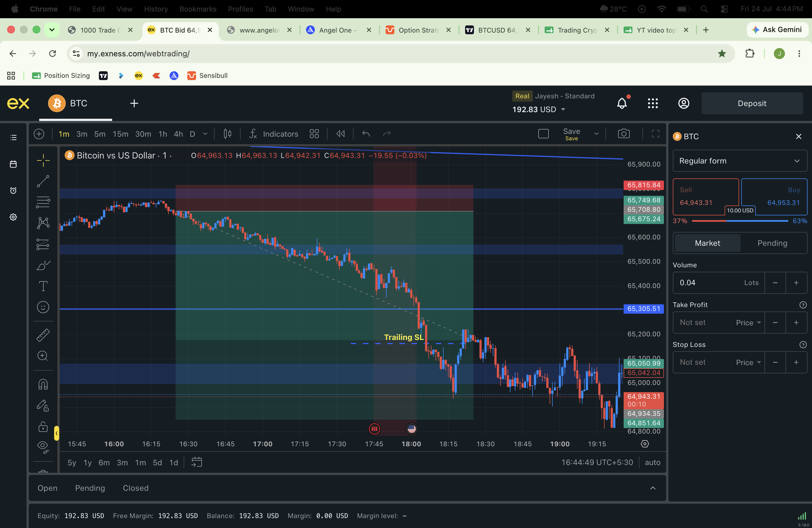Click the Take Profit Not set field
The height and width of the screenshot is (528, 812).
click(703, 323)
